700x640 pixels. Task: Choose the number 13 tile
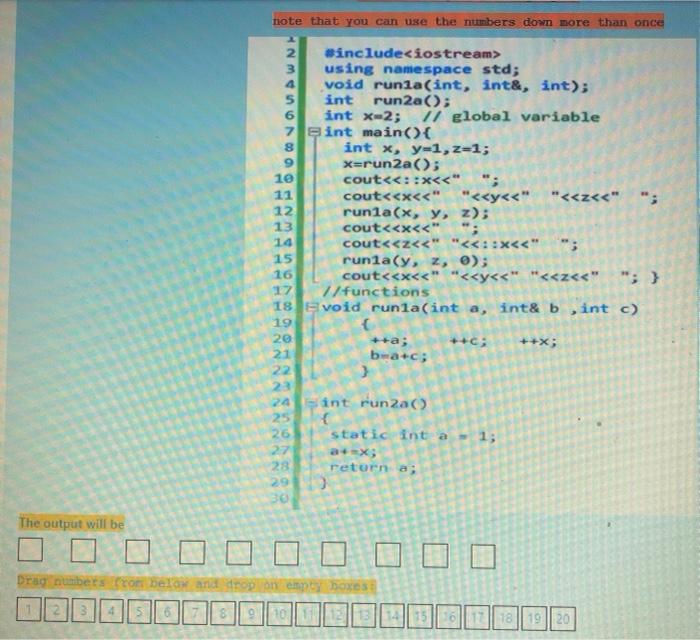pos(364,616)
